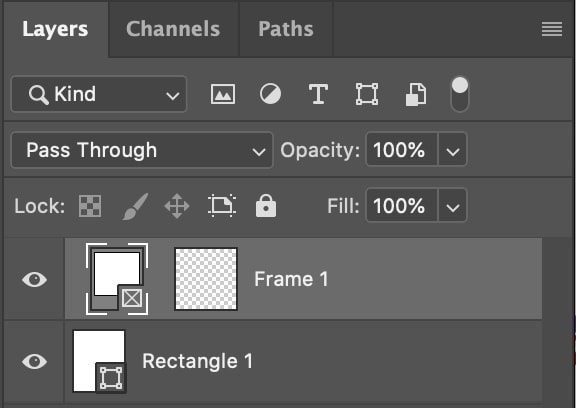Filter for smart objects icon

click(416, 94)
